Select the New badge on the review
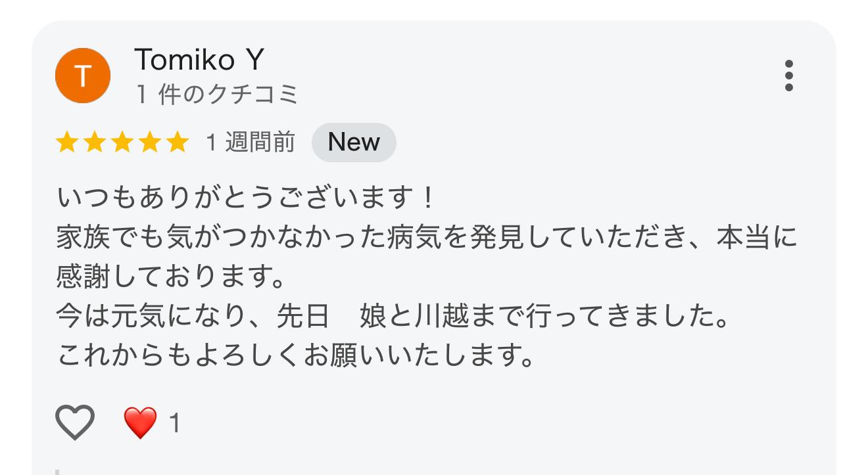868x475 pixels. click(354, 142)
